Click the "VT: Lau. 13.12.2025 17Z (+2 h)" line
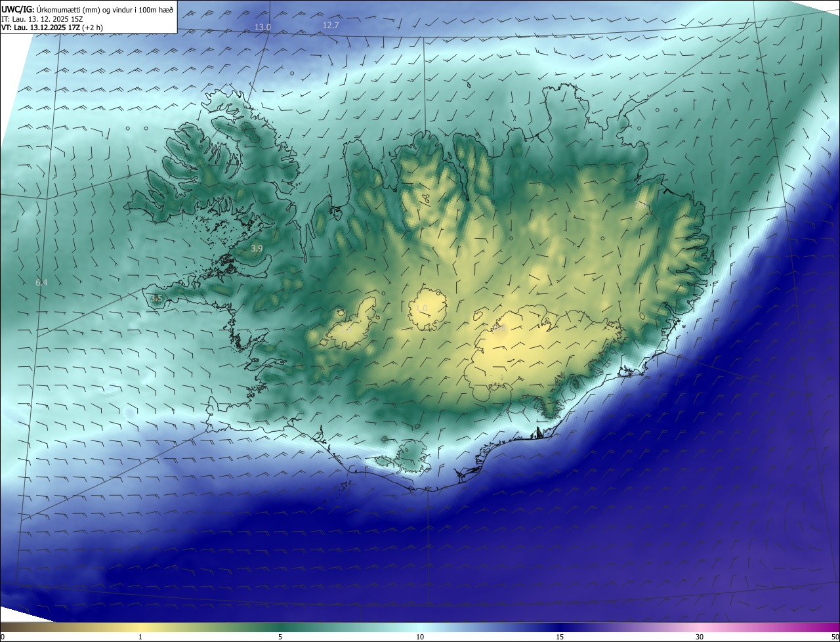Viewport: 840px width, 642px height. [x=52, y=28]
